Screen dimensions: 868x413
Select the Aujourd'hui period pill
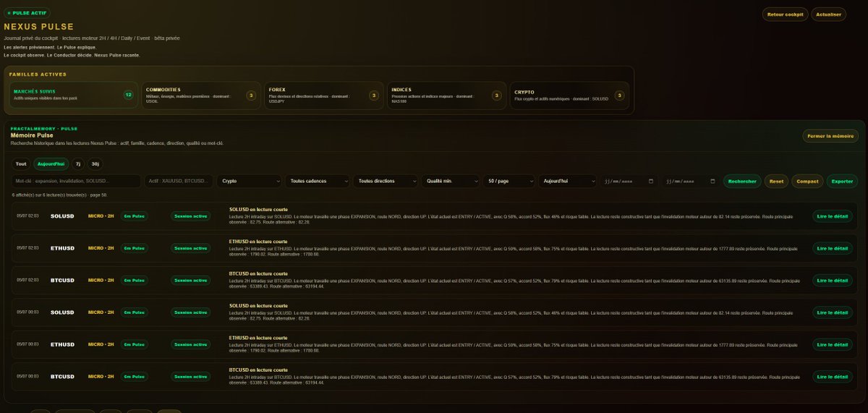click(x=51, y=163)
